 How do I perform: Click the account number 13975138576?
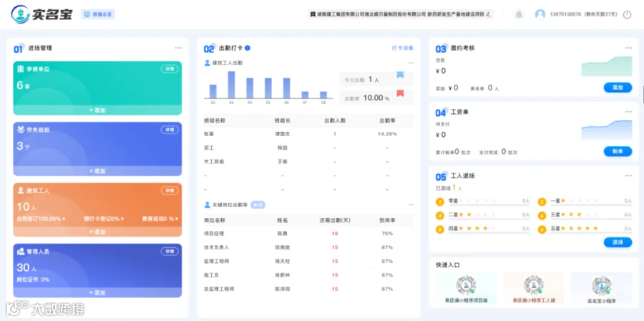[x=565, y=14]
